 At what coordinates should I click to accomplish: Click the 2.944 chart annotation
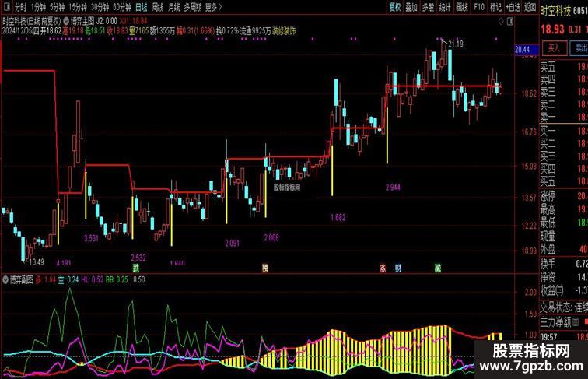393,187
